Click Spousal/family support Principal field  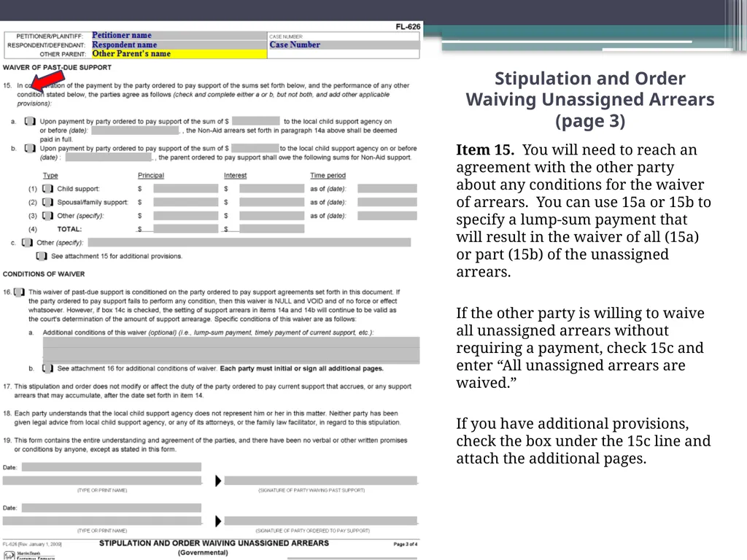point(186,202)
